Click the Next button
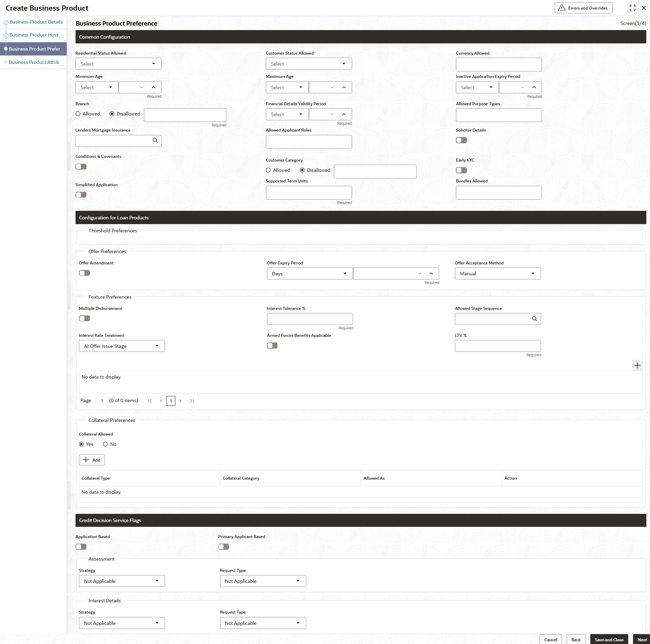Viewport: 650px width, 644px height. pyautogui.click(x=642, y=640)
